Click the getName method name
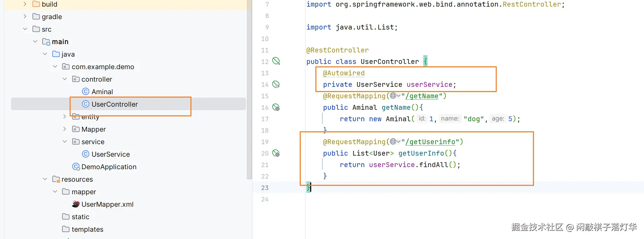 [x=396, y=107]
